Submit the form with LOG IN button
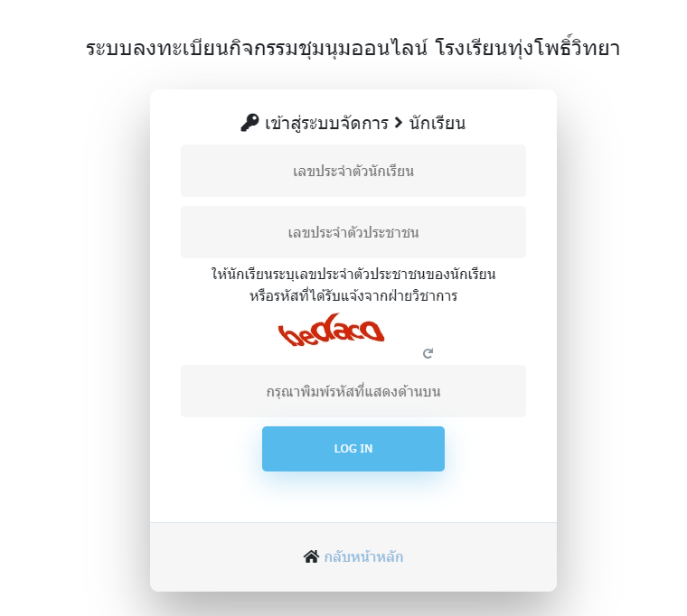687x616 pixels. 353,449
